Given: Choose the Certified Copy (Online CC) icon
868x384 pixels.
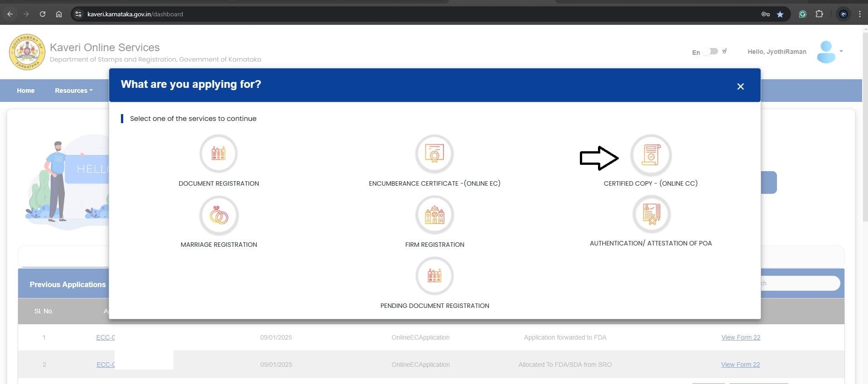Looking at the screenshot, I should click(x=651, y=155).
